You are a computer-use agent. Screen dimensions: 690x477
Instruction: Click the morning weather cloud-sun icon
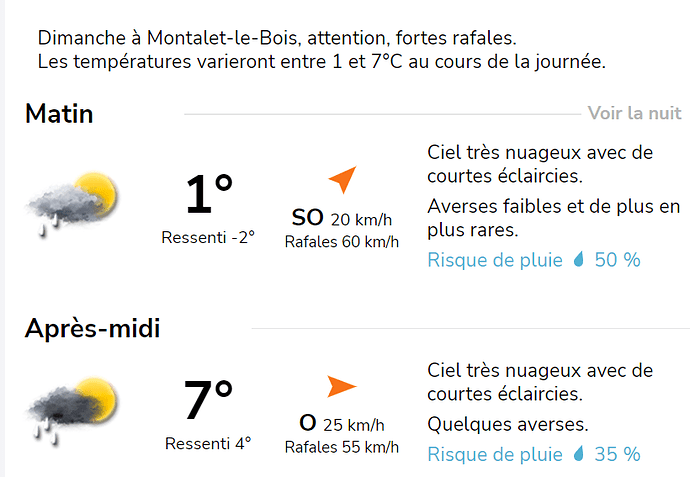pyautogui.click(x=73, y=204)
